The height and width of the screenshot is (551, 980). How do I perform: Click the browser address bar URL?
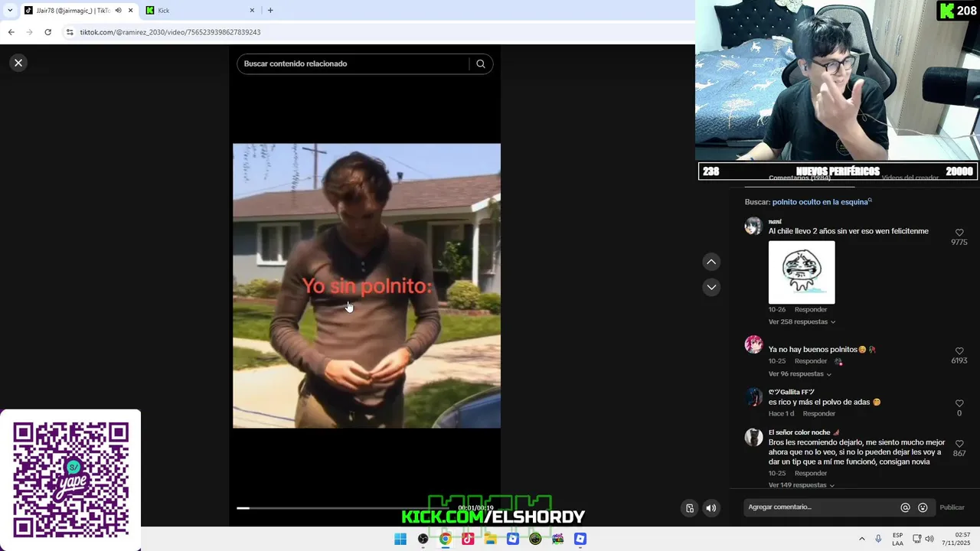click(x=170, y=32)
